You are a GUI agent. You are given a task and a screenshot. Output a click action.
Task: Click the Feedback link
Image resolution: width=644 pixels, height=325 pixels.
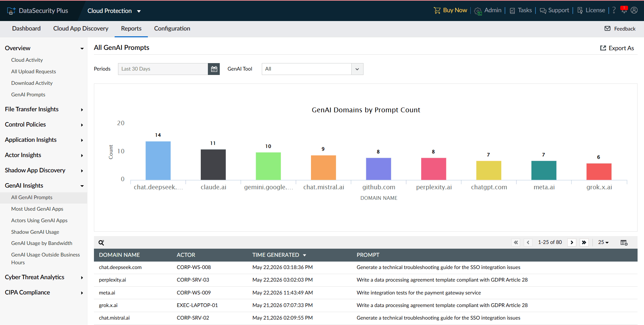(x=625, y=29)
